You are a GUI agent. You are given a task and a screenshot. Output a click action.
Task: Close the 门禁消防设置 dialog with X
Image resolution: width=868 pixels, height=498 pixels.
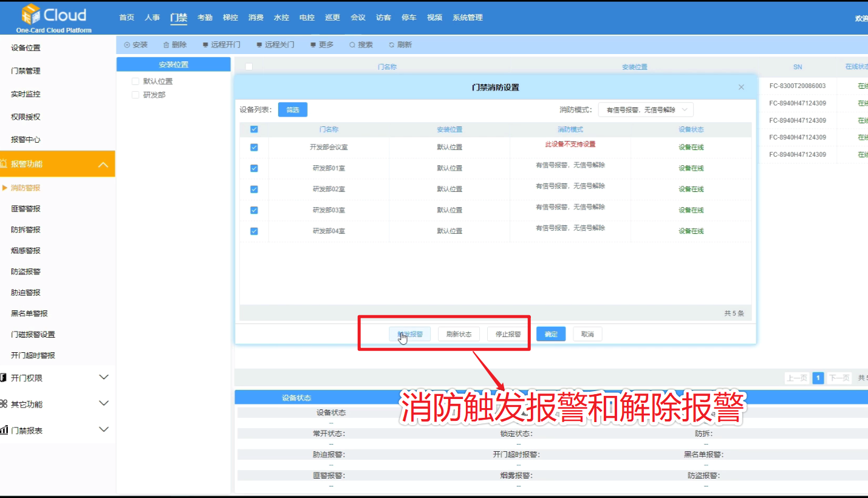pyautogui.click(x=741, y=87)
